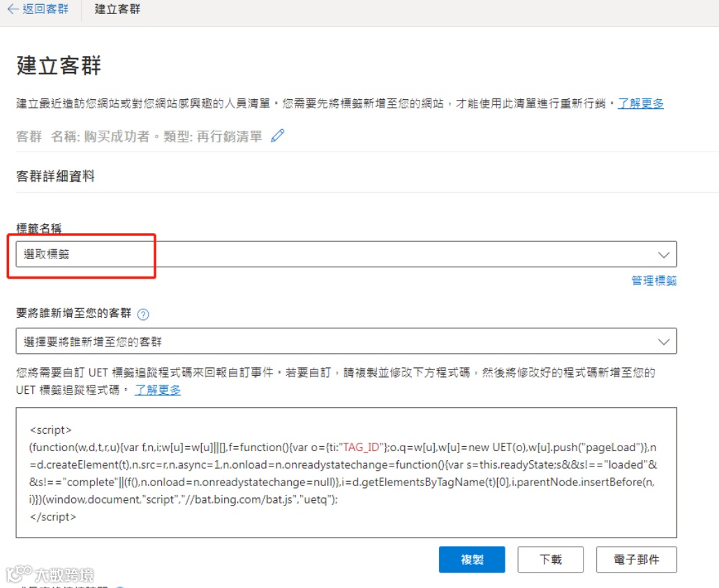The width and height of the screenshot is (719, 588).
Task: Click the 下載 download button
Action: [550, 559]
